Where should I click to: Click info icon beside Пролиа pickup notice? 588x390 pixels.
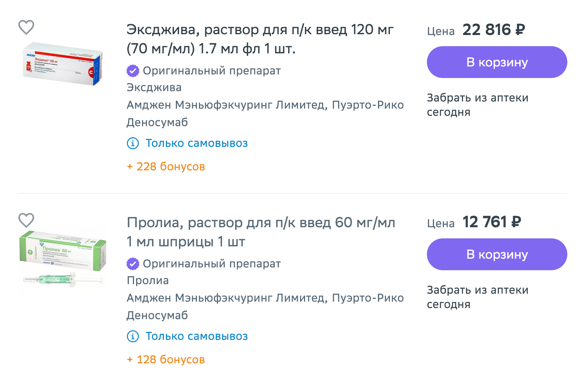(133, 336)
